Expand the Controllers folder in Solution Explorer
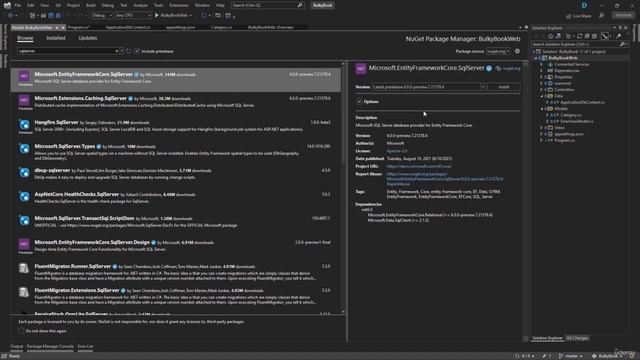This screenshot has height=360, width=640. (x=542, y=89)
